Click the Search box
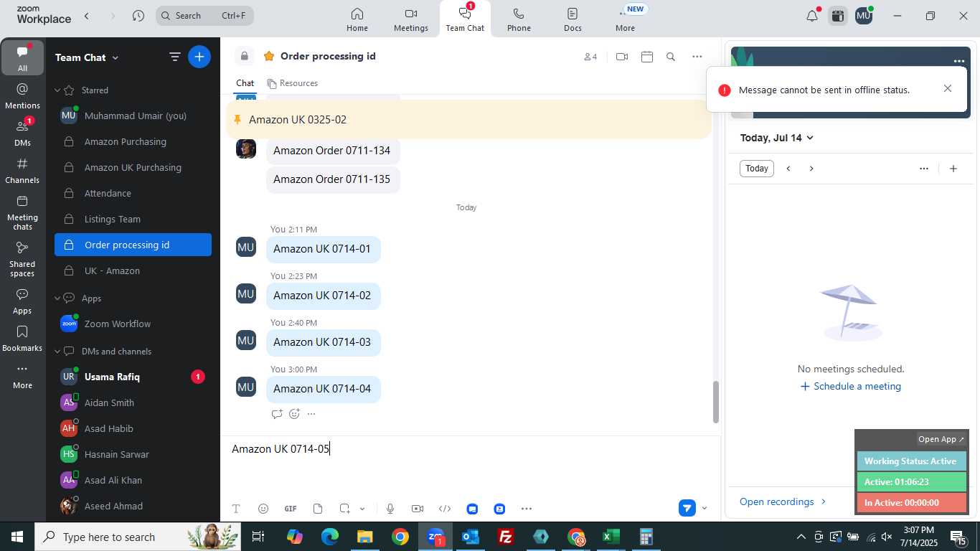Image resolution: width=980 pixels, height=551 pixels. tap(204, 16)
